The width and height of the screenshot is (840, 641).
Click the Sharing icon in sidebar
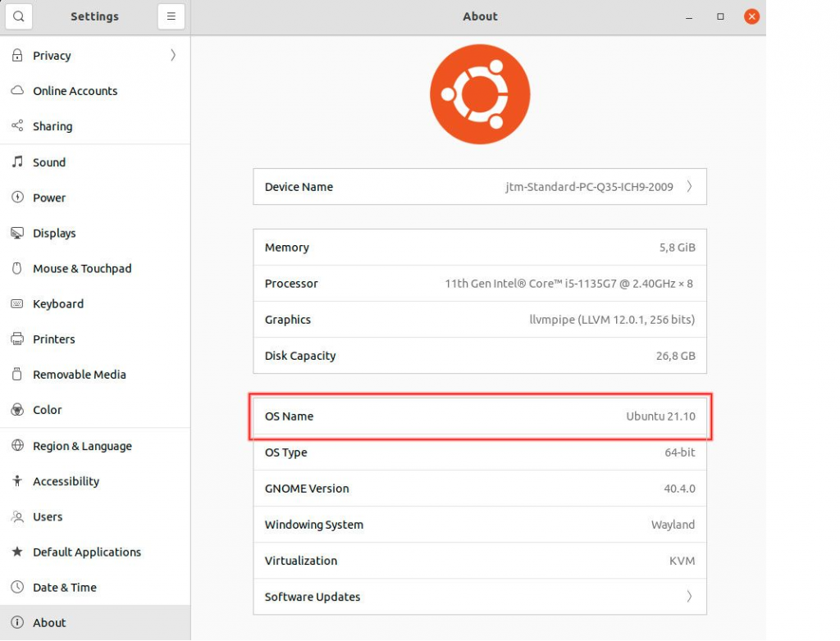17,126
